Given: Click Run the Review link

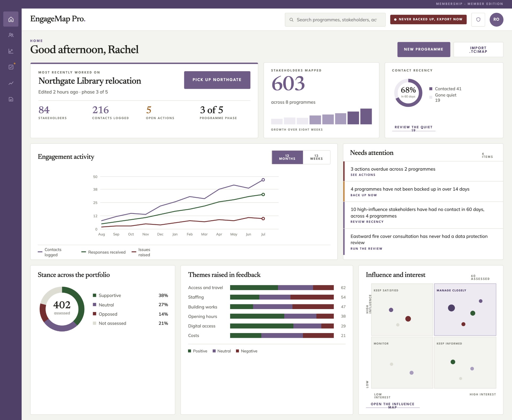Looking at the screenshot, I should (x=366, y=249).
